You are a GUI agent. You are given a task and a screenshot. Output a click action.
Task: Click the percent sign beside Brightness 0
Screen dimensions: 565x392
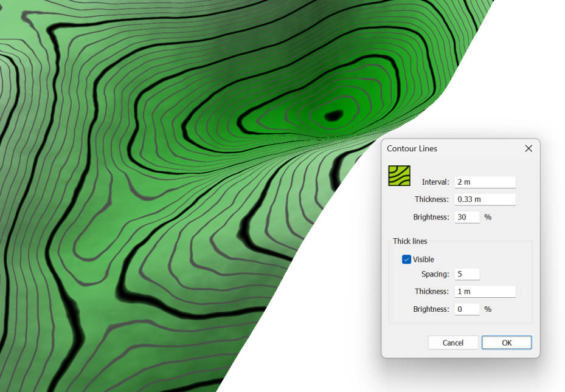pos(488,309)
